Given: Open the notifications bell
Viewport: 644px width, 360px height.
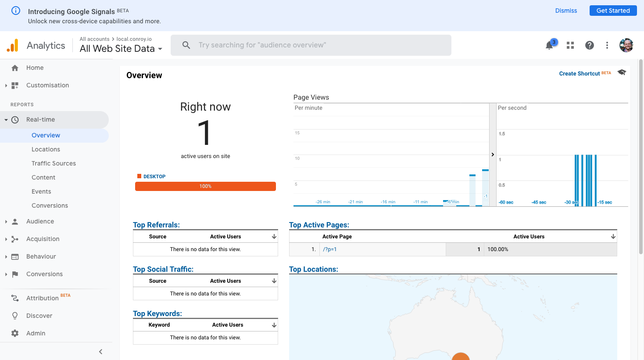Looking at the screenshot, I should 550,45.
